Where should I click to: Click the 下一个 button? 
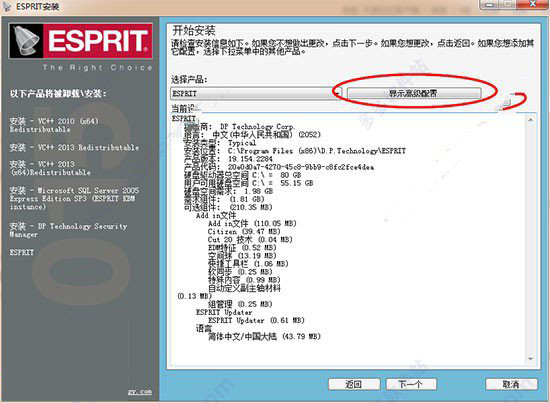pyautogui.click(x=411, y=384)
